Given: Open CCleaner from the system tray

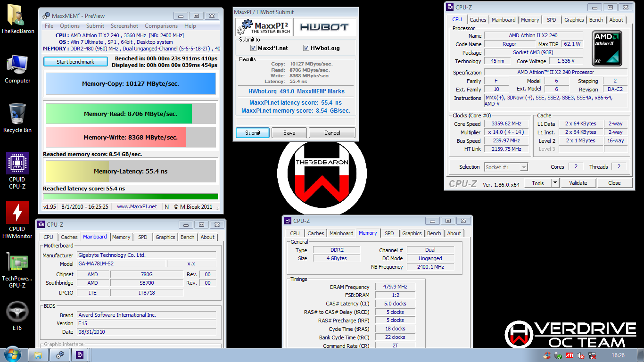Looking at the screenshot, I should coord(547,355).
